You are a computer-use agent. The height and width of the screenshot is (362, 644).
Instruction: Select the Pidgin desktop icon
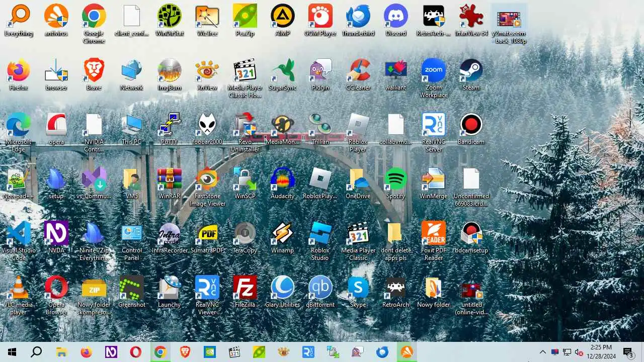coord(320,74)
